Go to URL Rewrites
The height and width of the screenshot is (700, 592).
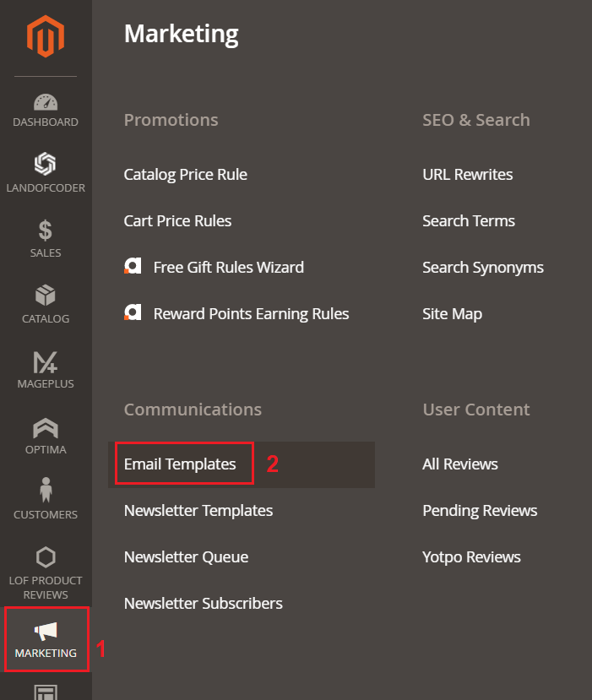[468, 175]
